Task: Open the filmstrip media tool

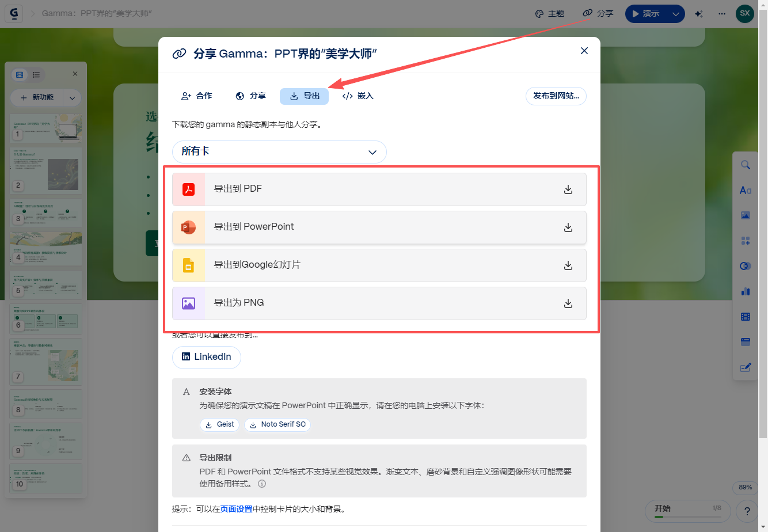Action: 746,317
